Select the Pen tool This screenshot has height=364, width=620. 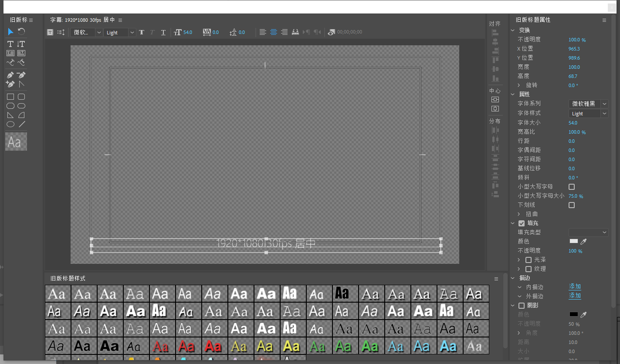10,75
